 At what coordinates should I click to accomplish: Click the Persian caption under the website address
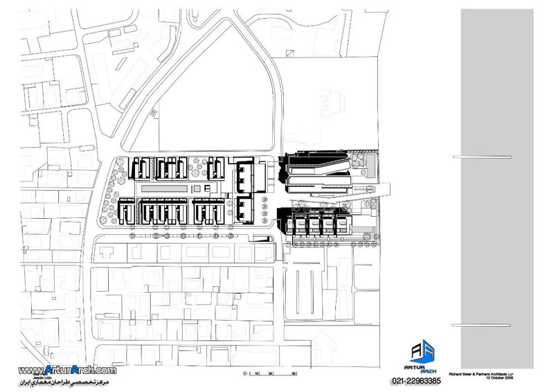coord(64,383)
